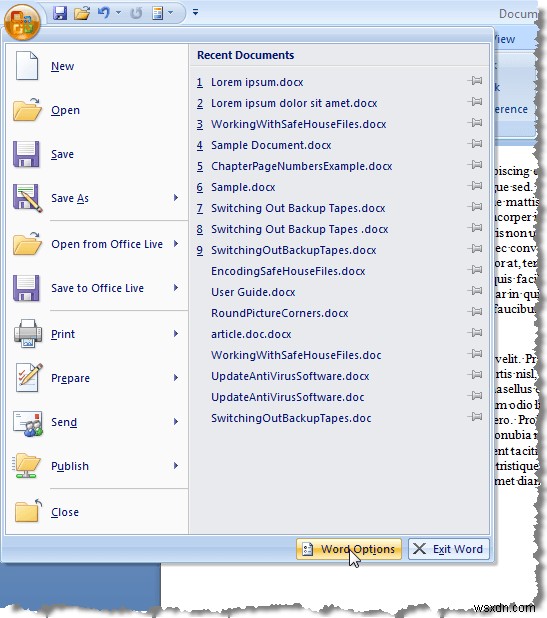547x618 pixels.
Task: Click the printer icon beside Print
Action: 28,333
